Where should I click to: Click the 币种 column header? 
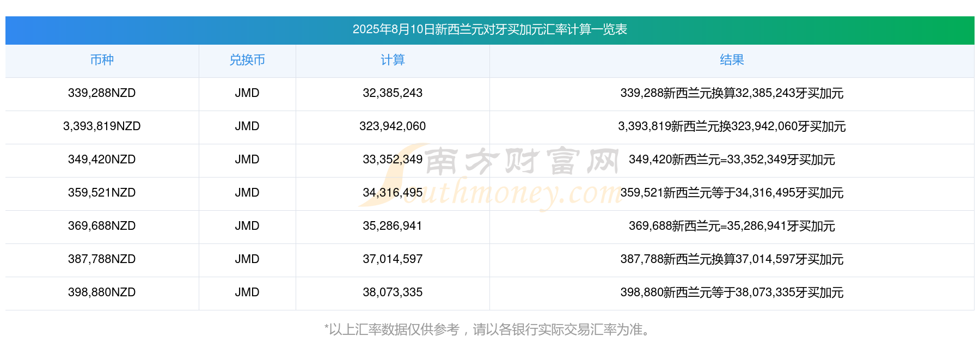pyautogui.click(x=102, y=60)
